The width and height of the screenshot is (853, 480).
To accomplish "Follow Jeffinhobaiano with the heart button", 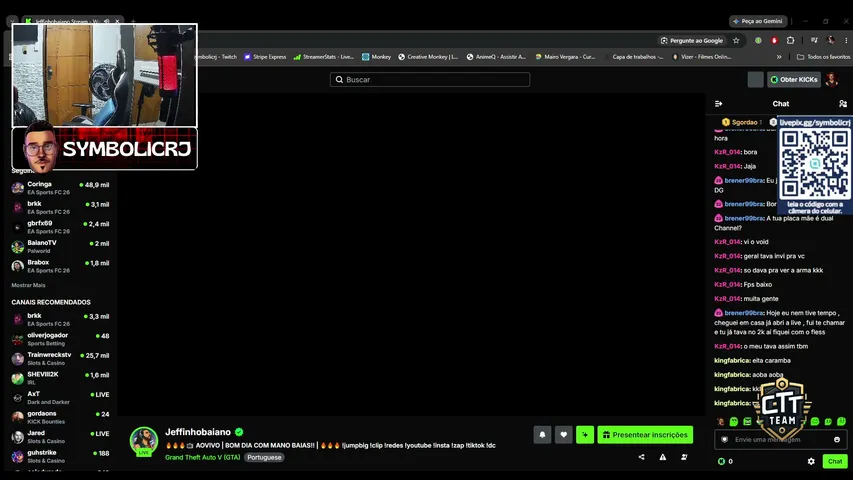I will point(564,435).
